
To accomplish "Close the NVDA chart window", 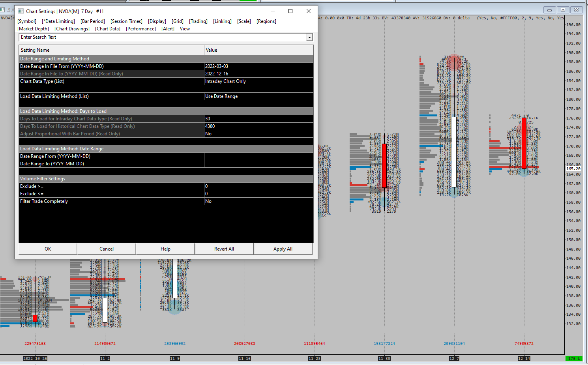I will click(x=576, y=10).
